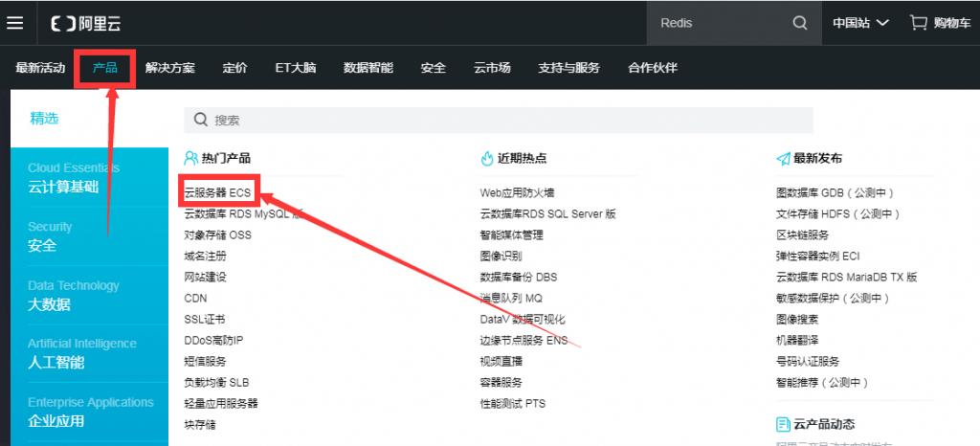Open 智能媒体管理 link
Viewport: 980px width, 446px height.
pos(512,235)
